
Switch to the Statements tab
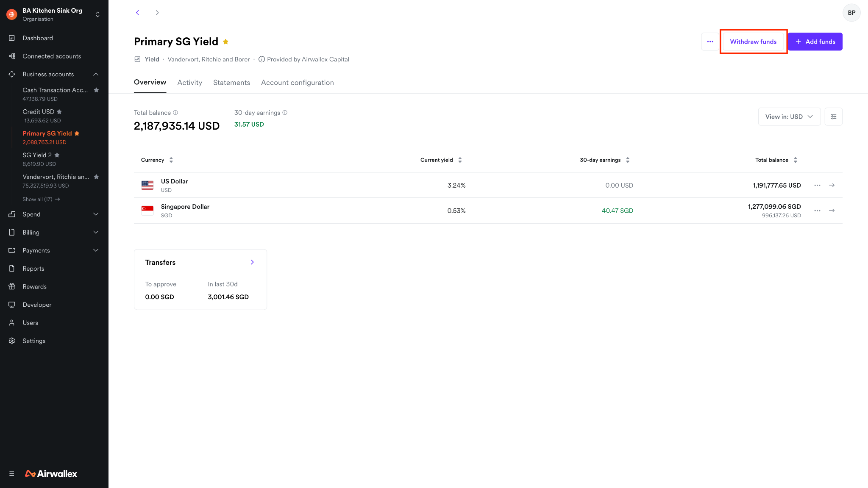coord(231,83)
